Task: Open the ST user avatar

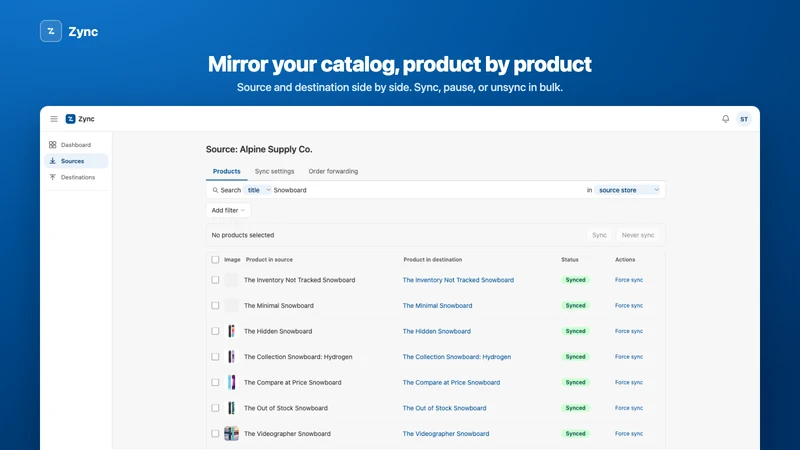Action: tap(744, 119)
